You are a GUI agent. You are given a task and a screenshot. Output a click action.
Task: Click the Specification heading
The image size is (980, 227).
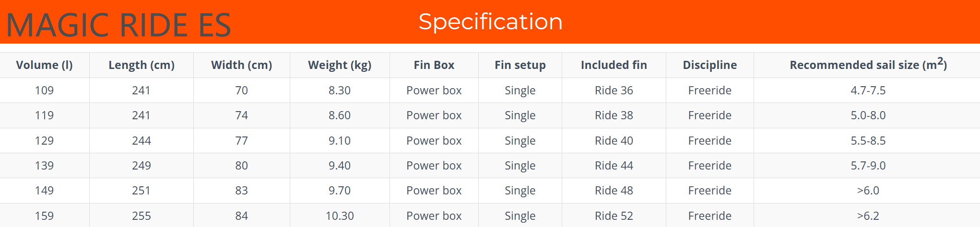[490, 22]
